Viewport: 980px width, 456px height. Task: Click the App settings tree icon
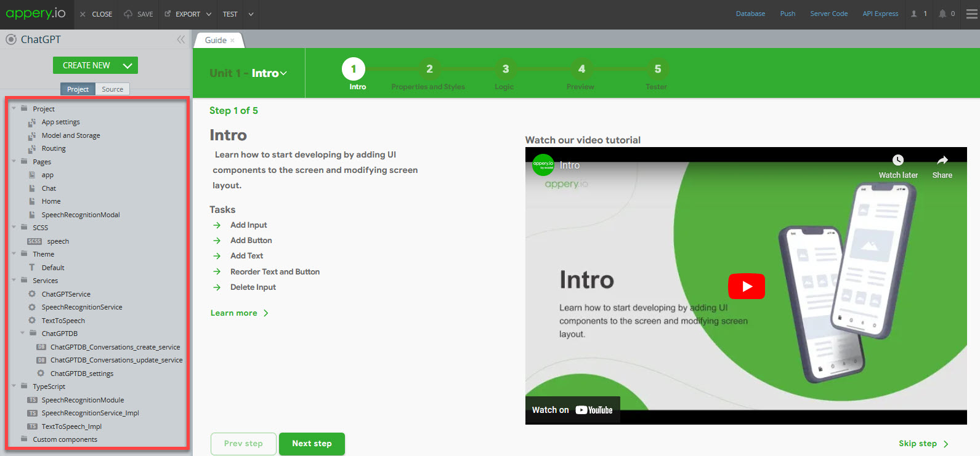coord(32,122)
